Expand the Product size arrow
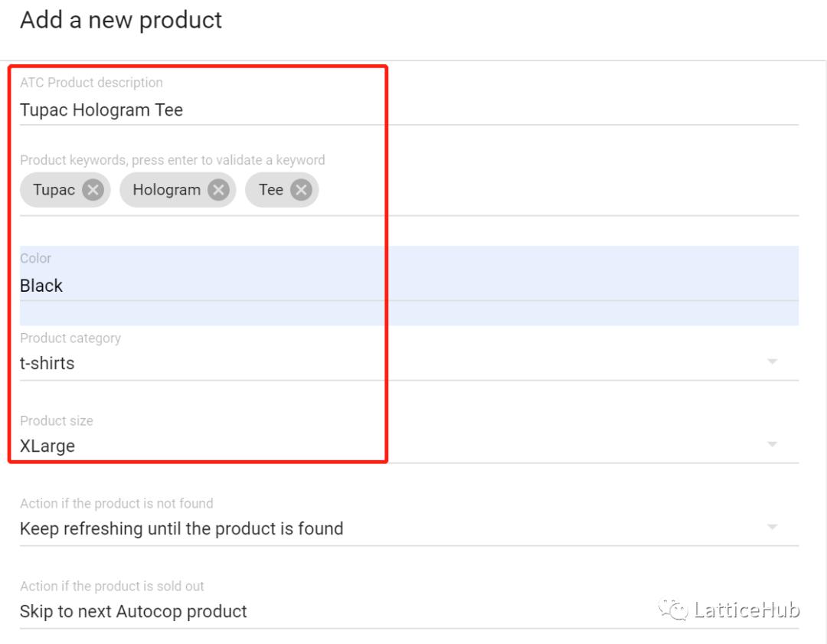Image resolution: width=827 pixels, height=644 pixels. tap(772, 444)
